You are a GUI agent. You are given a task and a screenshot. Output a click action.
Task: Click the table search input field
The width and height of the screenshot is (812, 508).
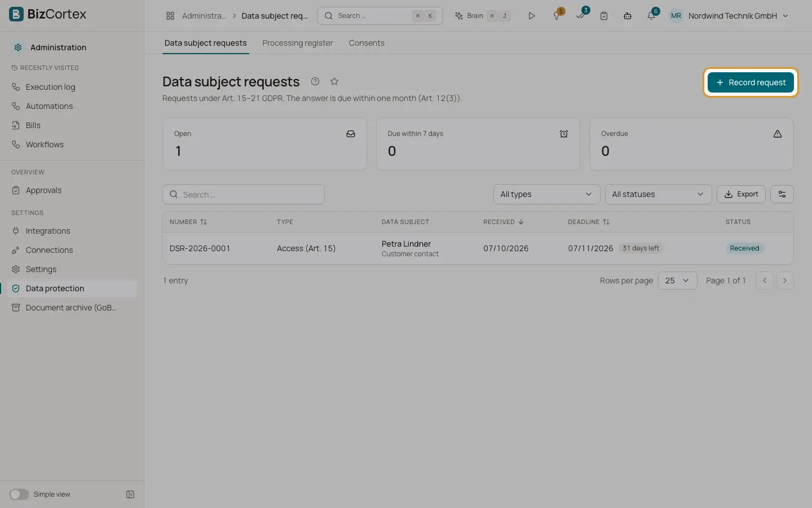pyautogui.click(x=244, y=194)
